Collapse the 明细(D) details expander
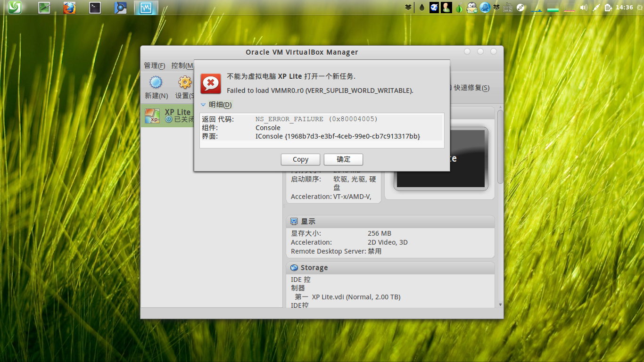644x362 pixels. tap(216, 105)
